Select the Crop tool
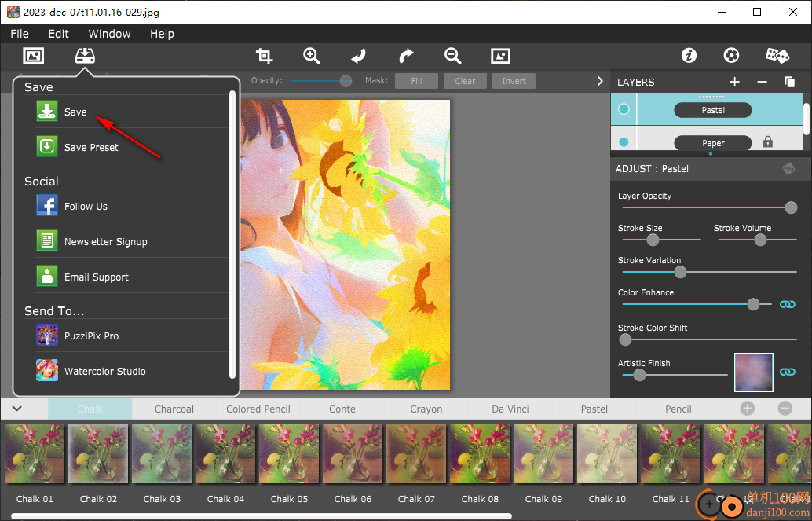This screenshot has width=812, height=521. tap(264, 56)
